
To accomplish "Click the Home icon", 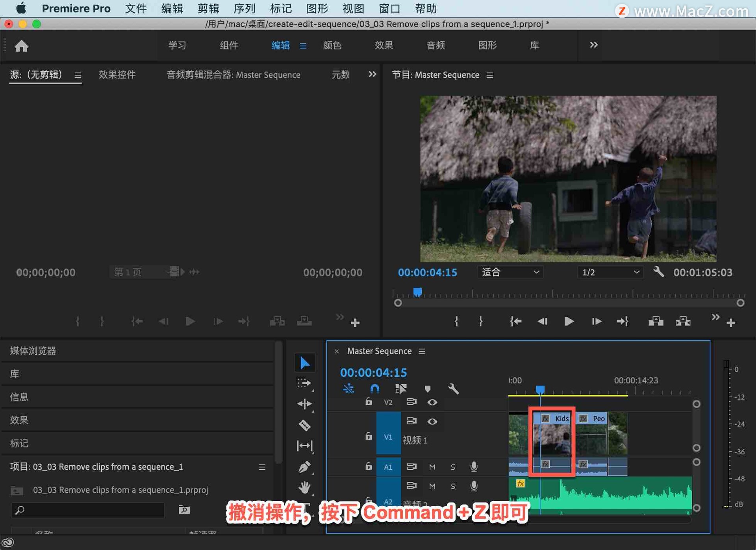I will (x=22, y=46).
